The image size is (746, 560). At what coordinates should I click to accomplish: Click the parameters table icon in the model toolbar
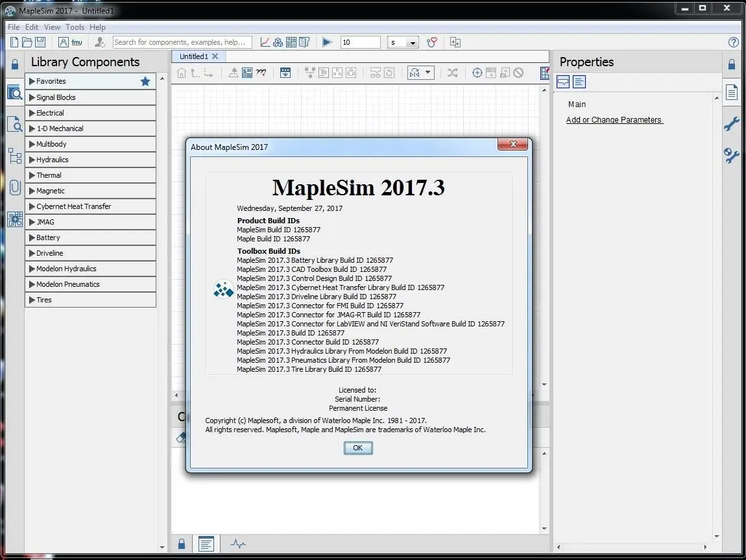point(247,73)
